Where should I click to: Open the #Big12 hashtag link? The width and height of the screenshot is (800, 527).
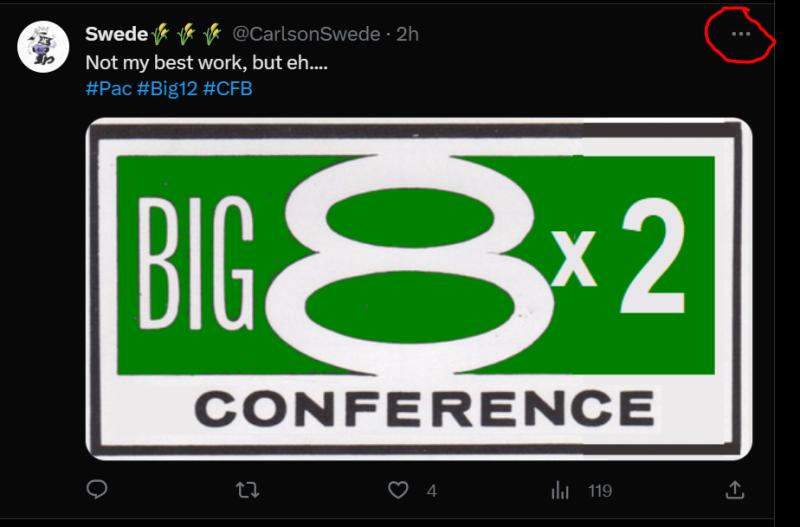[x=167, y=89]
